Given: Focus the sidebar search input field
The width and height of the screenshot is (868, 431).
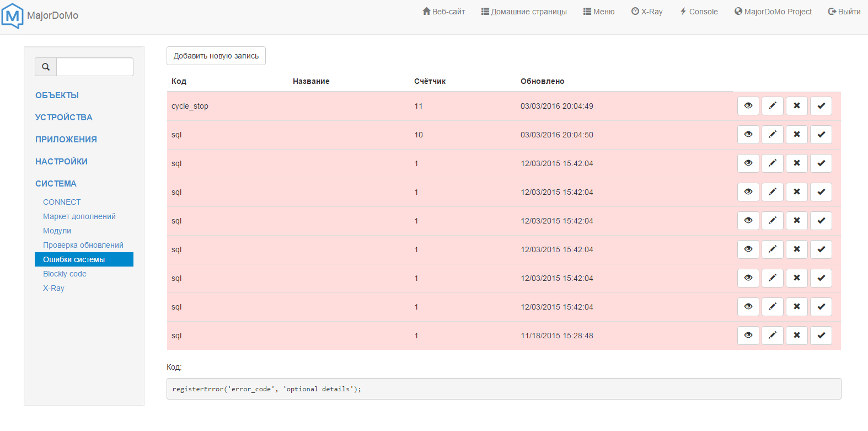Looking at the screenshot, I should [x=95, y=67].
